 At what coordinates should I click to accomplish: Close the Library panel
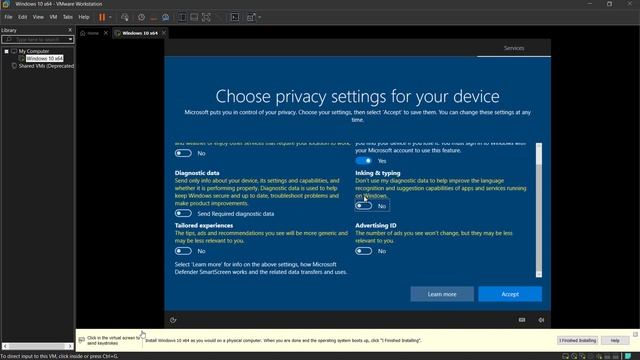tap(70, 30)
